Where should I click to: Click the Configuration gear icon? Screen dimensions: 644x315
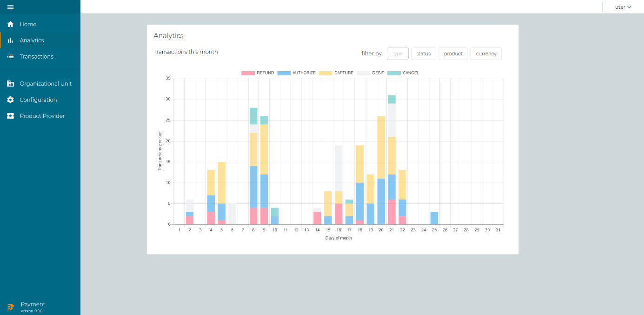click(10, 100)
